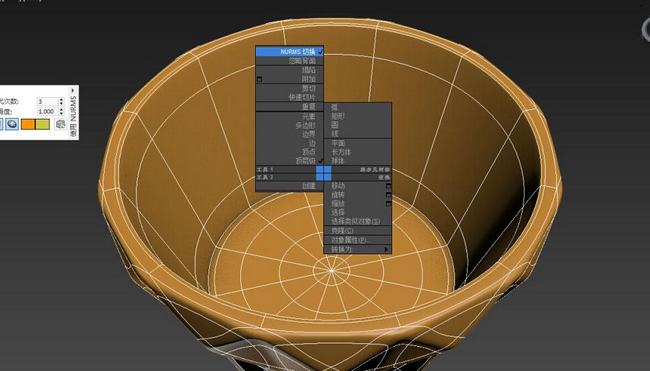Pick 剪切 from the quad menu
This screenshot has height=371, width=650.
coord(289,88)
